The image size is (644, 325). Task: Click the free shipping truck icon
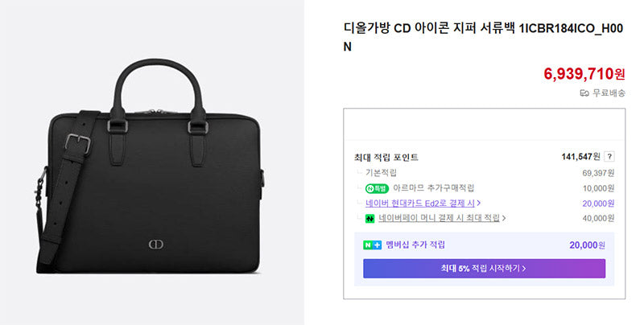(x=584, y=93)
